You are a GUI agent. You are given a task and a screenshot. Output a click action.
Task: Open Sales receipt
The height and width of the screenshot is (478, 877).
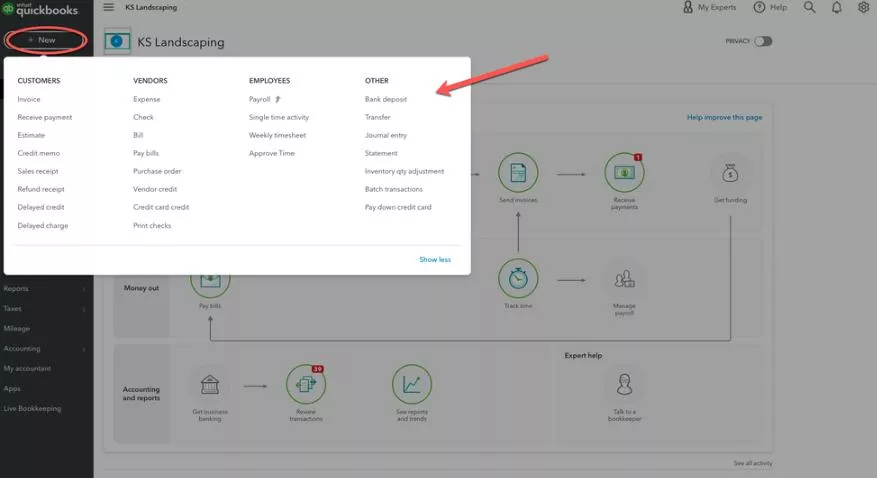(x=37, y=171)
